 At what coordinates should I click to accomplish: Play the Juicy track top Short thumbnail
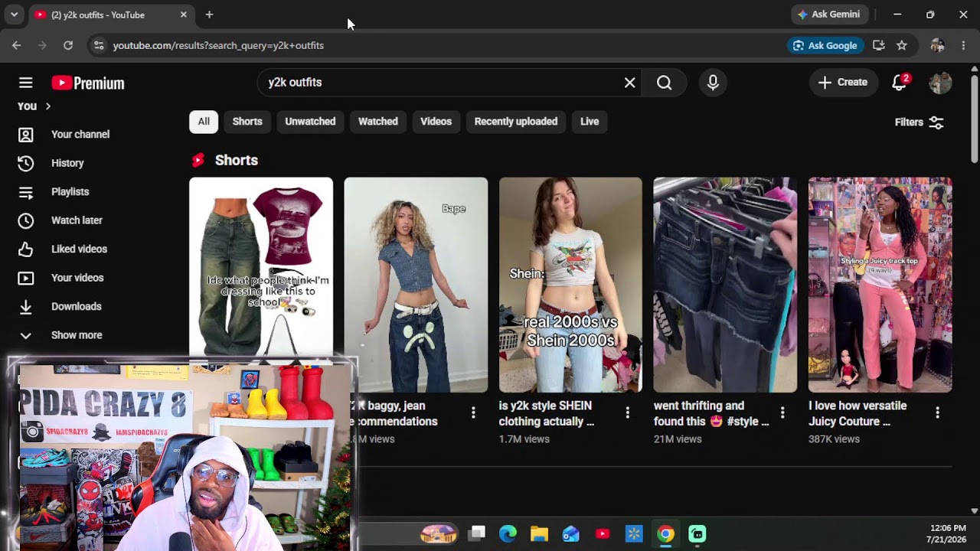(x=880, y=285)
